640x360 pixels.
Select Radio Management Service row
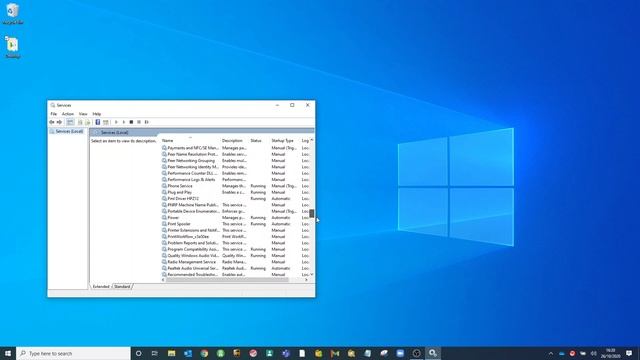tap(236, 262)
